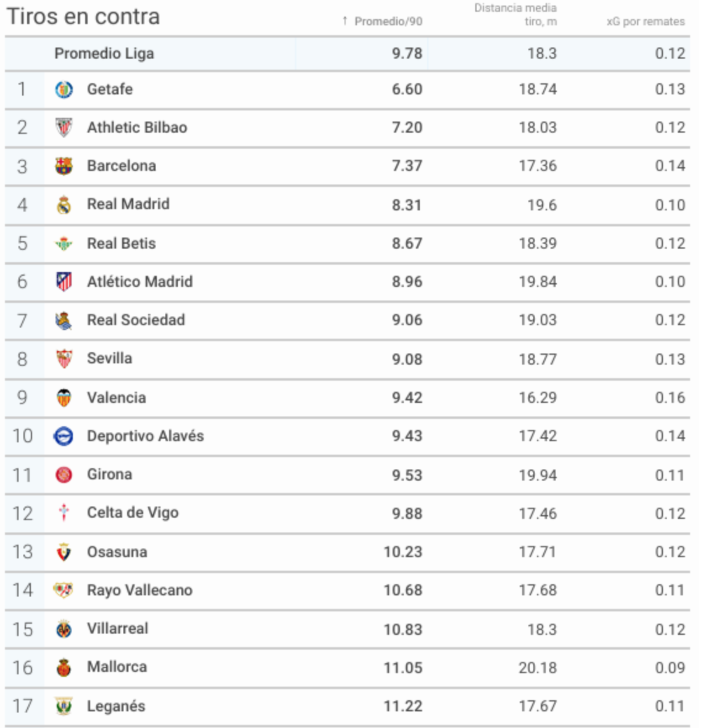
Task: Open the Celta de Vigo team link
Action: coord(133,513)
